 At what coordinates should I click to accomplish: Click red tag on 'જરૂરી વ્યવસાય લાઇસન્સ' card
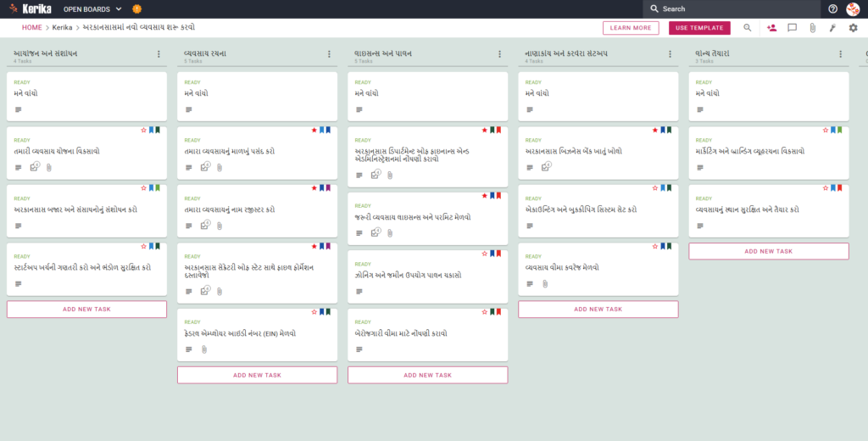pos(498,196)
